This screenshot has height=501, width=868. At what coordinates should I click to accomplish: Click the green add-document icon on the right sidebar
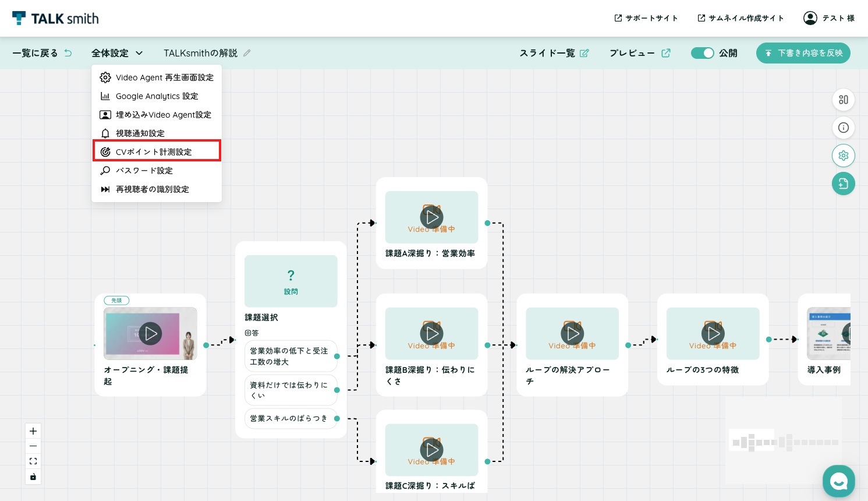point(844,184)
